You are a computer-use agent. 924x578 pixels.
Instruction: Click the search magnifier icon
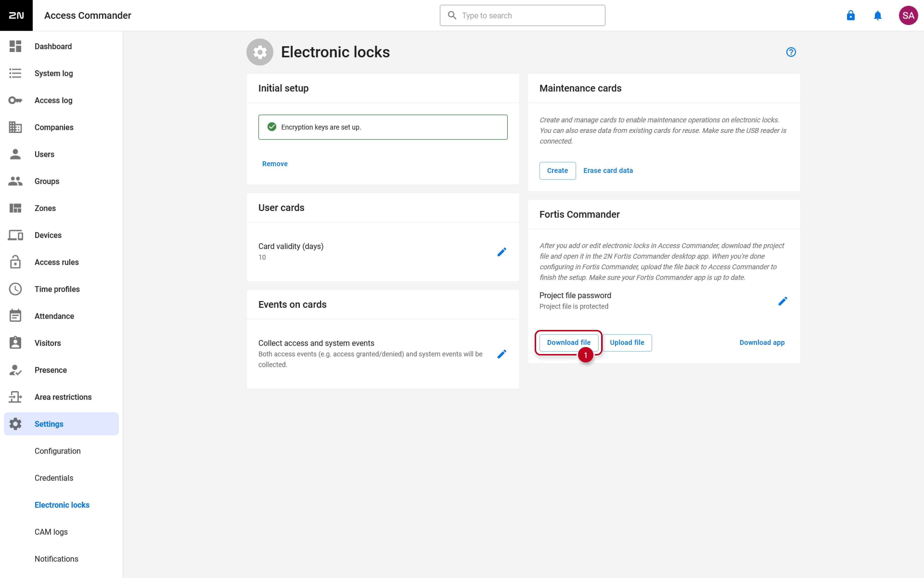(452, 15)
